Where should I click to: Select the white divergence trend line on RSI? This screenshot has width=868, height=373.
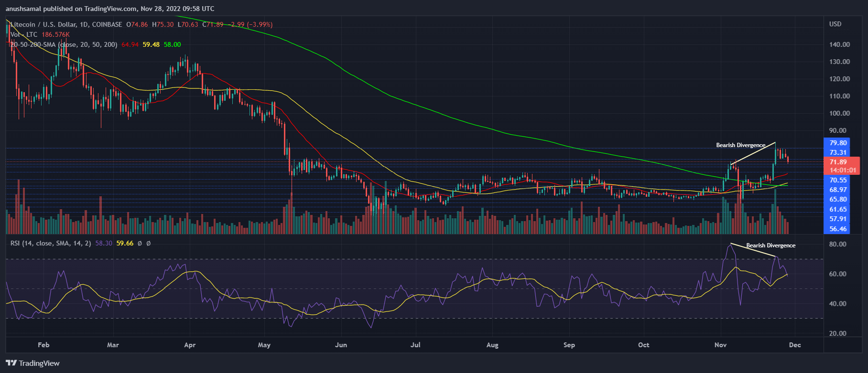(753, 251)
